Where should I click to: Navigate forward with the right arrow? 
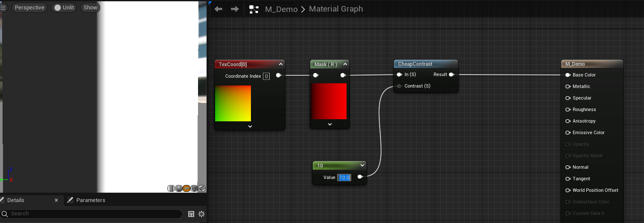(x=235, y=9)
